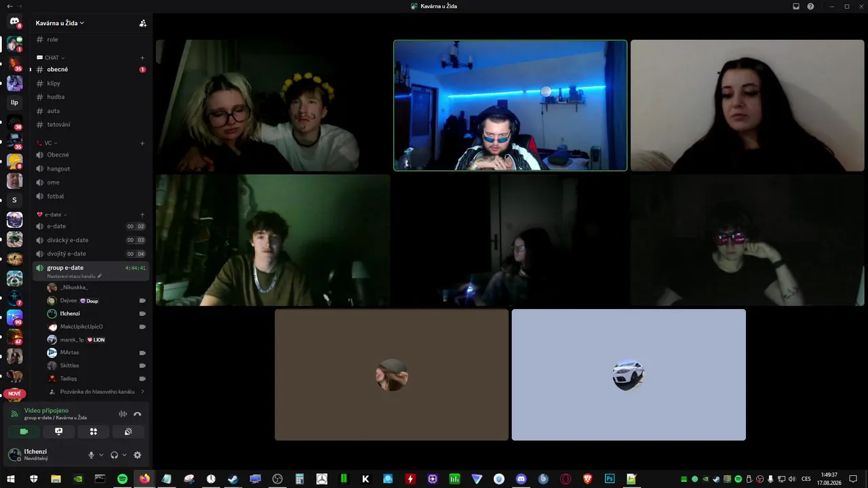Image resolution: width=868 pixels, height=488 pixels.
Task: Open the auta text channel
Action: pyautogui.click(x=90, y=110)
